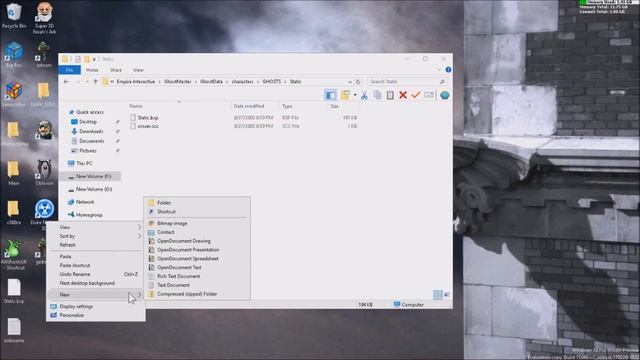Click characters in the address path

(x=242, y=82)
